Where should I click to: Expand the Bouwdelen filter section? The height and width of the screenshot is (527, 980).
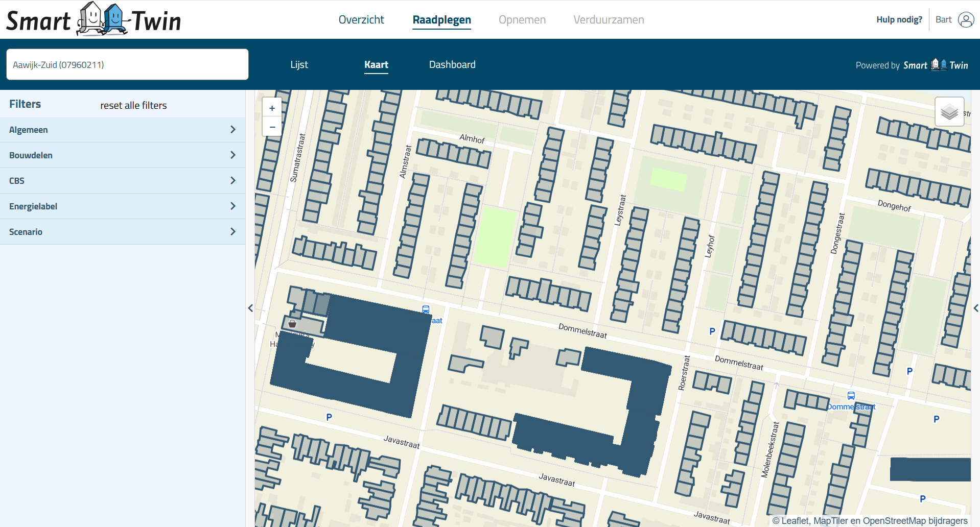point(122,155)
